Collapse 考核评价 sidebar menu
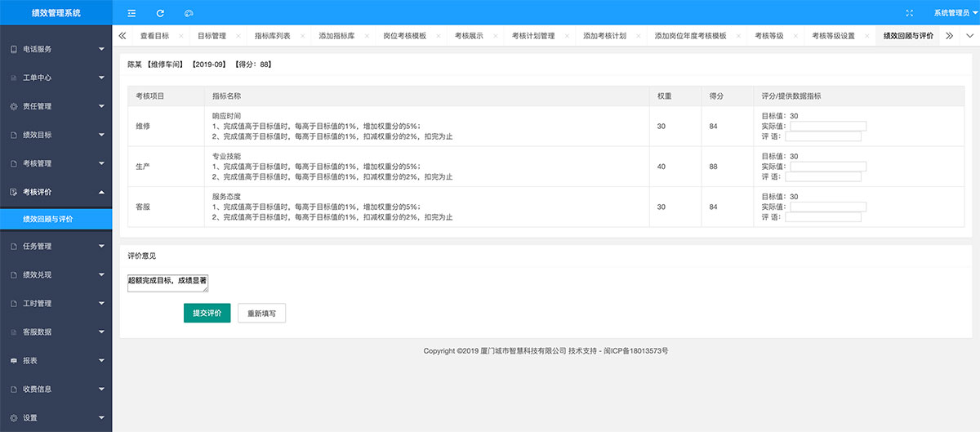Image resolution: width=980 pixels, height=432 pixels. point(56,192)
